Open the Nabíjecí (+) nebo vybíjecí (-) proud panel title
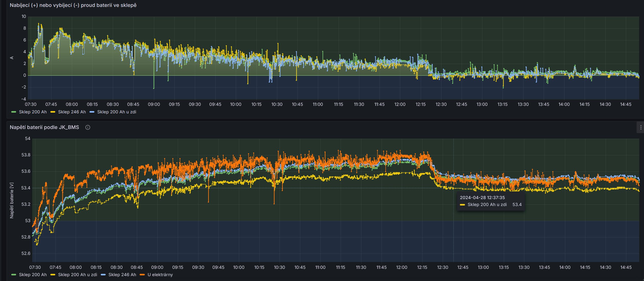The height and width of the screenshot is (281, 644). 73,5
